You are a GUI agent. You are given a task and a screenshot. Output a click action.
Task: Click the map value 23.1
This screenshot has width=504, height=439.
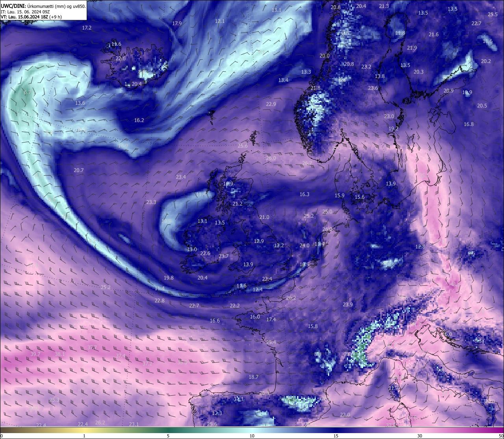pyautogui.click(x=134, y=424)
